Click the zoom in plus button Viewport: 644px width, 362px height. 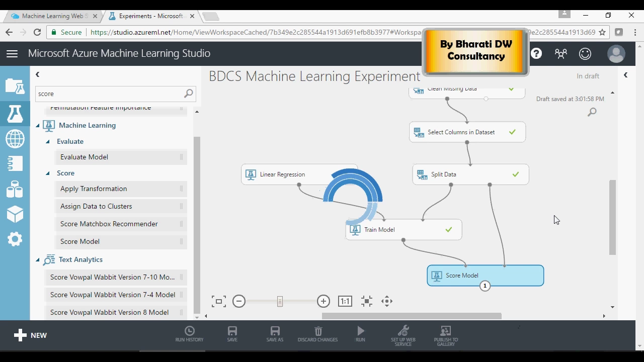(x=324, y=301)
